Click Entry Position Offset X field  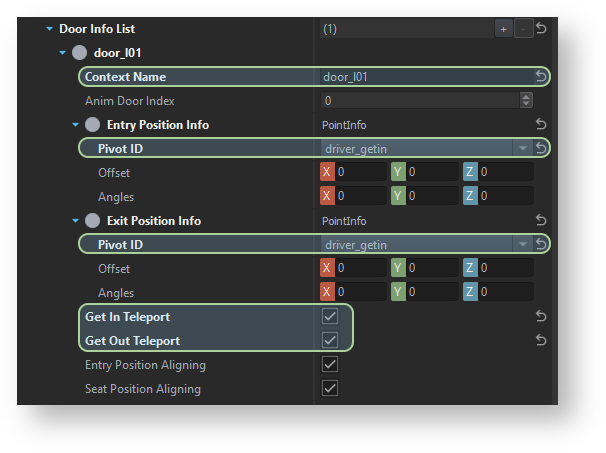pyautogui.click(x=353, y=172)
